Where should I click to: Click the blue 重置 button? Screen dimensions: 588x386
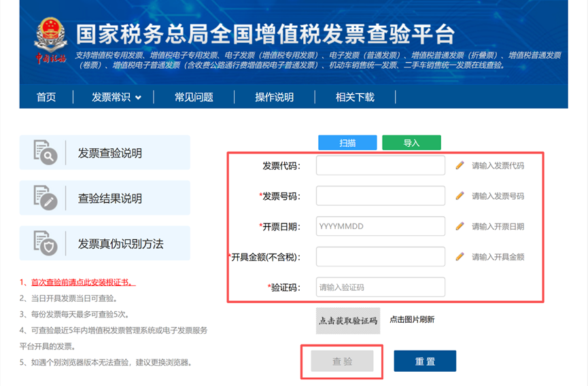click(425, 362)
